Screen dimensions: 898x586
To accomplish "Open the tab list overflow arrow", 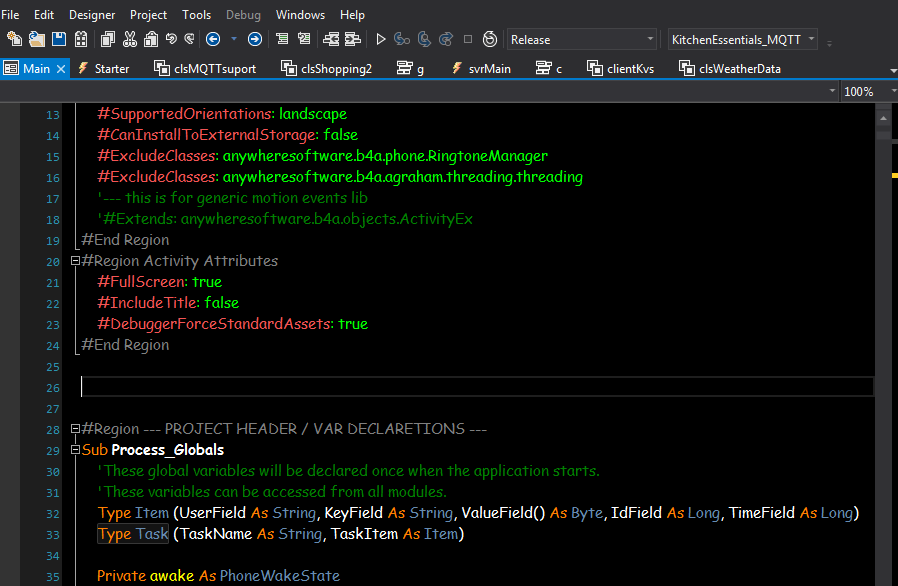I will coord(893,70).
